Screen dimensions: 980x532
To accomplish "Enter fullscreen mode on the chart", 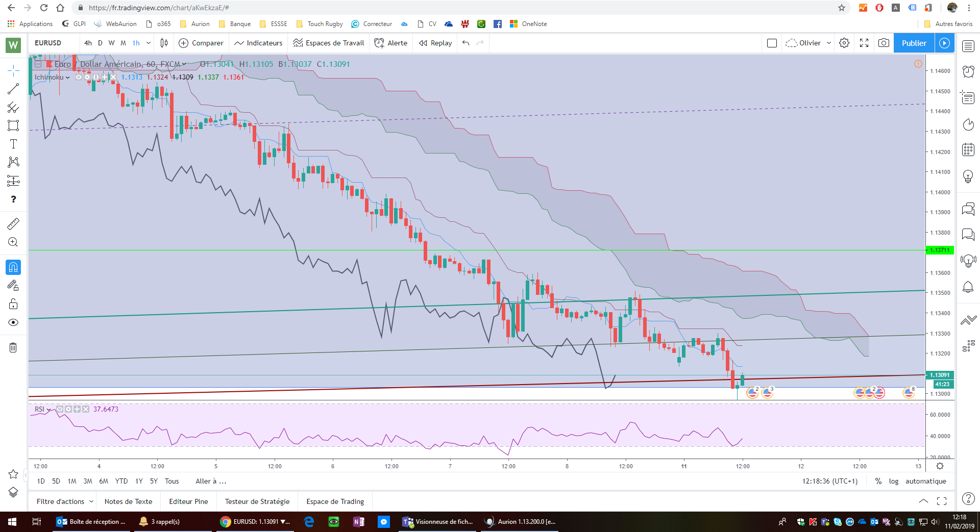I will pos(864,43).
